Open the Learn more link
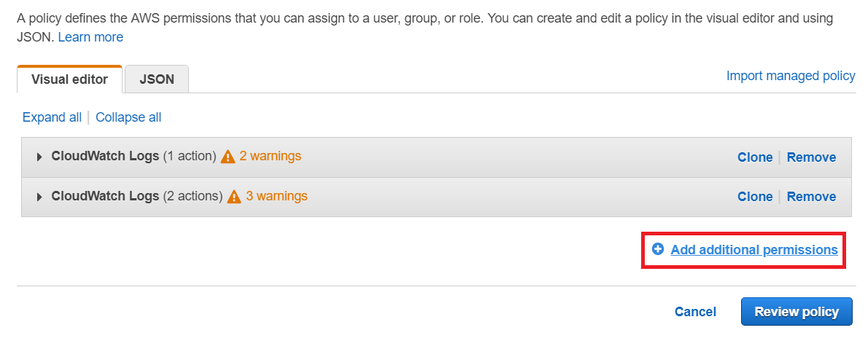This screenshot has height=349, width=868. tap(90, 37)
